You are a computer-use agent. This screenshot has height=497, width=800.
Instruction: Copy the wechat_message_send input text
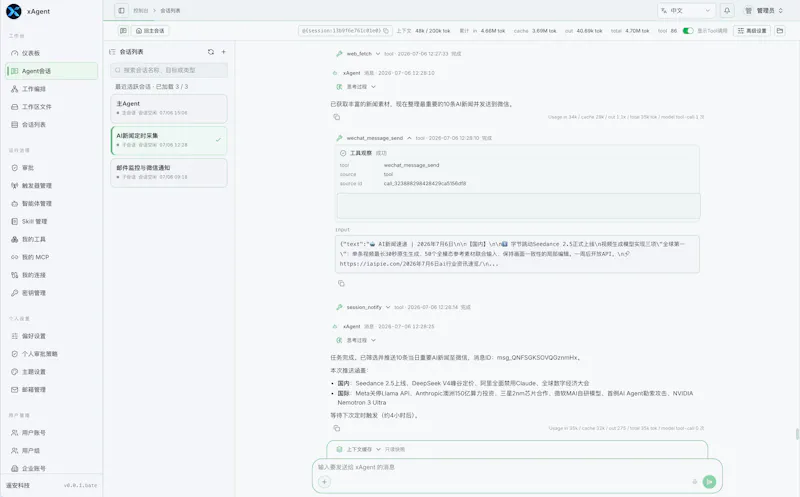[341, 283]
